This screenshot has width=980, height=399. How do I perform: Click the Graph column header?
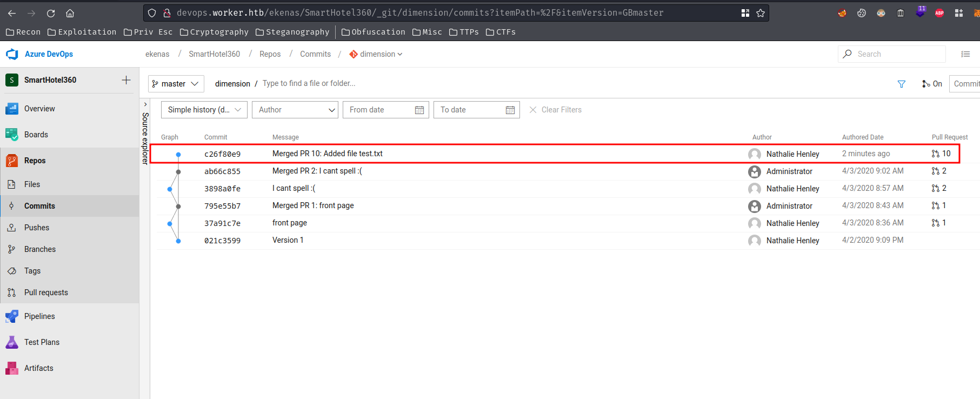coord(170,137)
